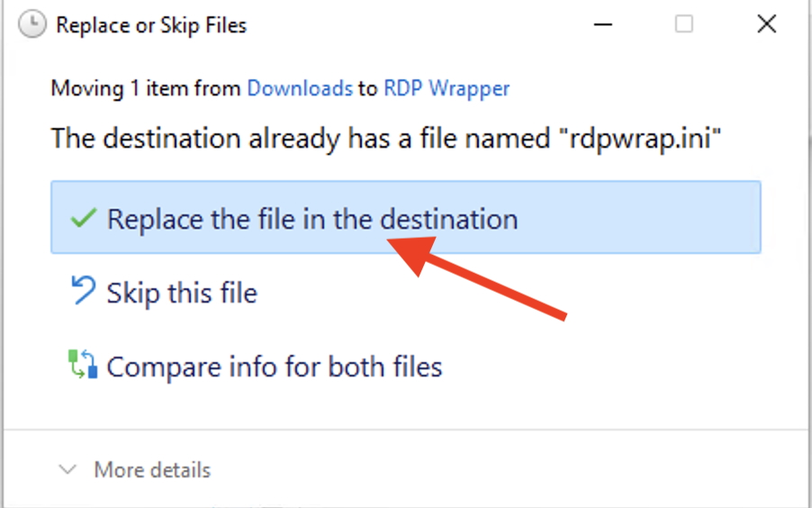812x508 pixels.
Task: Click the blue skip arrow icon
Action: click(x=83, y=290)
